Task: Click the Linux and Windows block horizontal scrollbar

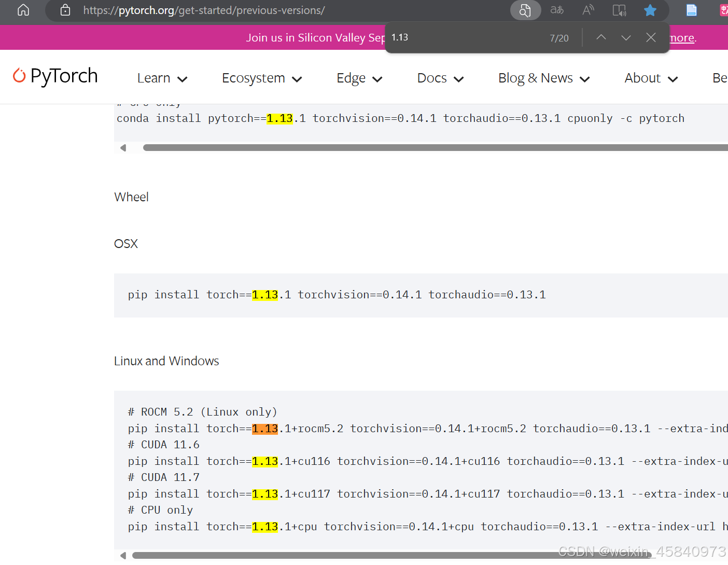Action: tap(391, 556)
